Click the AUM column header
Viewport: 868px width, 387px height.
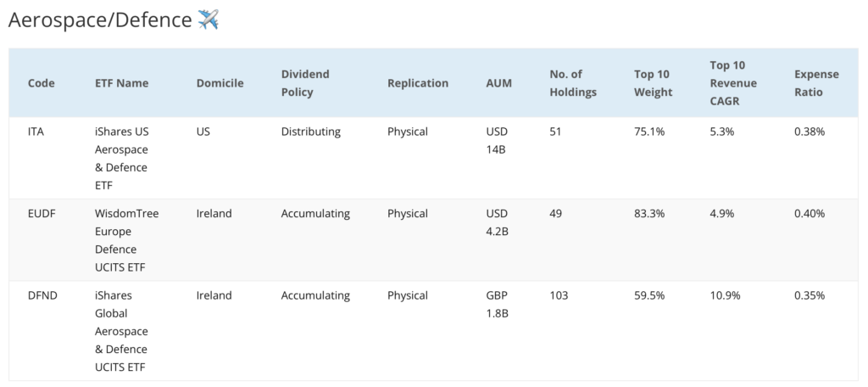coord(498,83)
